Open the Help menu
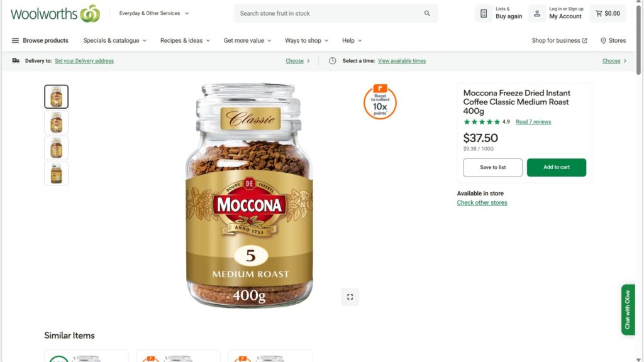Image resolution: width=644 pixels, height=362 pixels. coord(352,40)
